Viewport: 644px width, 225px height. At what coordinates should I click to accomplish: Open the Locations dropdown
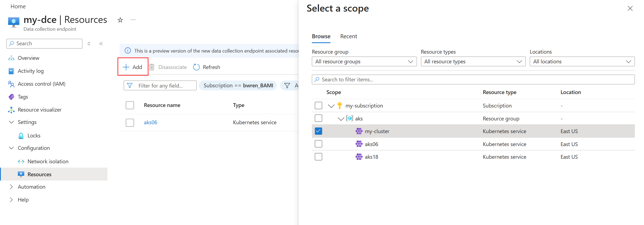pos(582,61)
